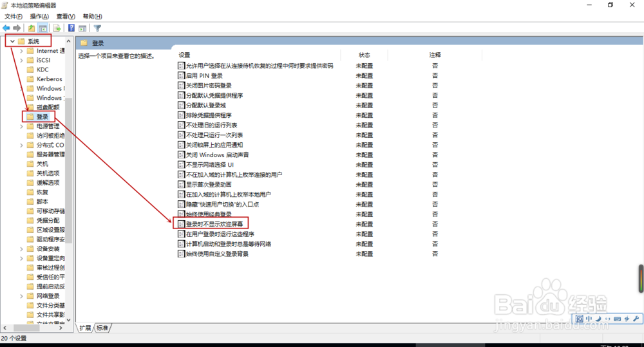Click tree pane scrollbar up arrow
This screenshot has height=347, width=644.
pyautogui.click(x=69, y=41)
